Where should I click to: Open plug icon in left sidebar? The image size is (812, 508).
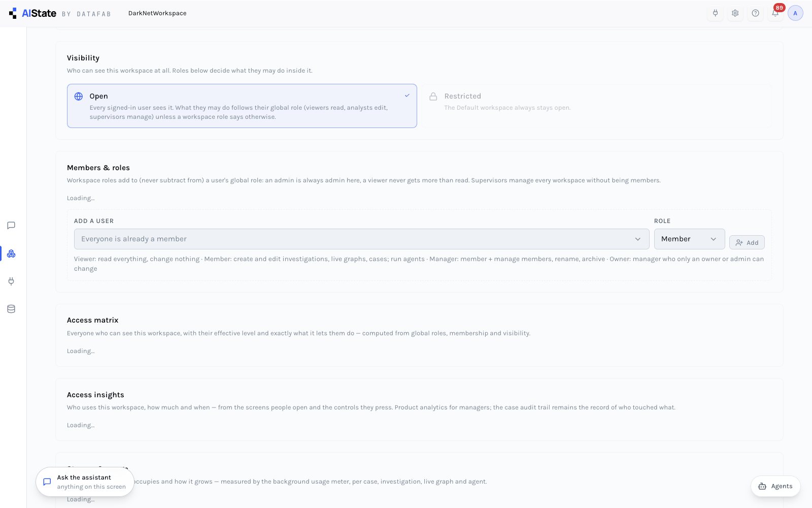coord(11,281)
